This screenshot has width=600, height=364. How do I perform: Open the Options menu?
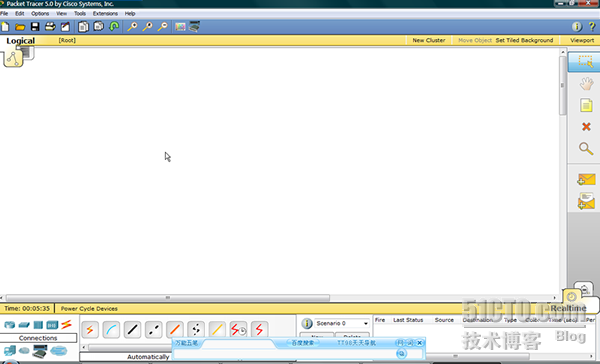click(x=40, y=13)
